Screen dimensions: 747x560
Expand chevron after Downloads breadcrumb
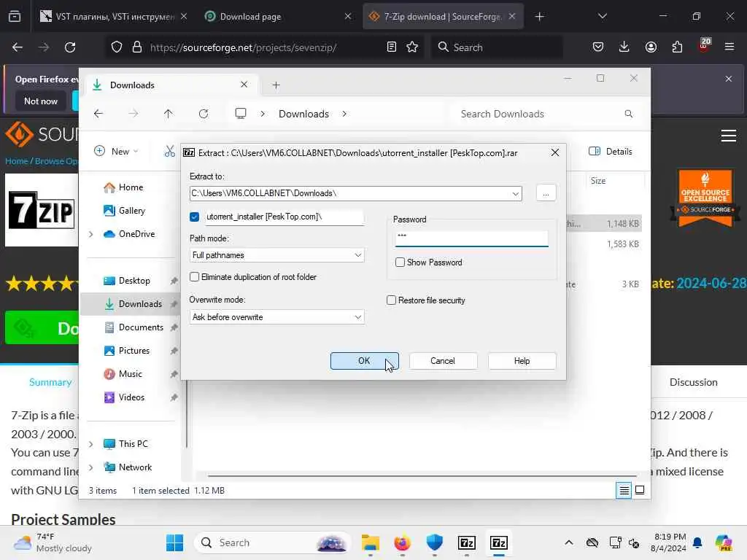[344, 114]
